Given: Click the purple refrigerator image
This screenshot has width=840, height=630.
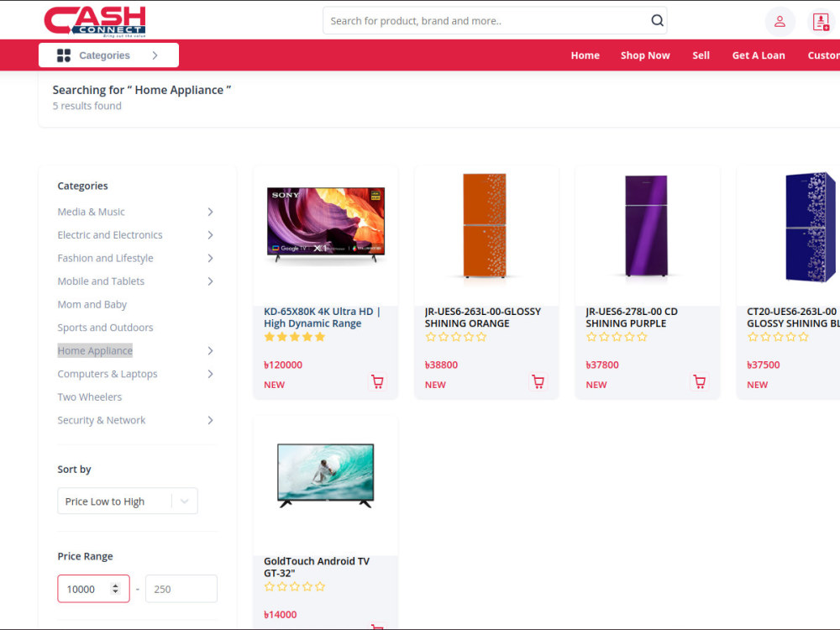Looking at the screenshot, I should [x=646, y=225].
